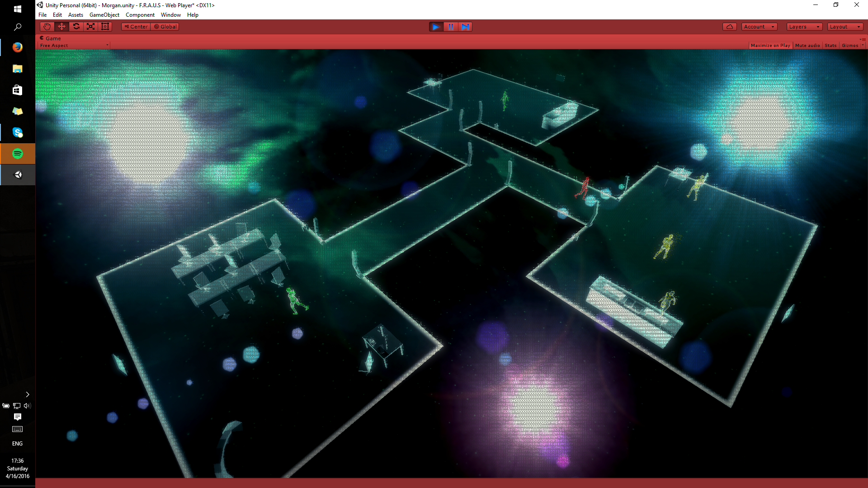Switch ENG input language
868x488 pixels.
point(18,444)
